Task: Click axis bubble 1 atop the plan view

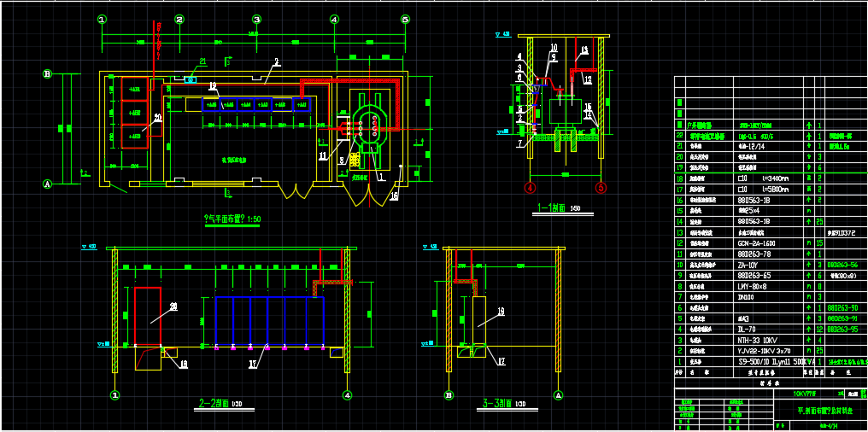Action: [102, 20]
